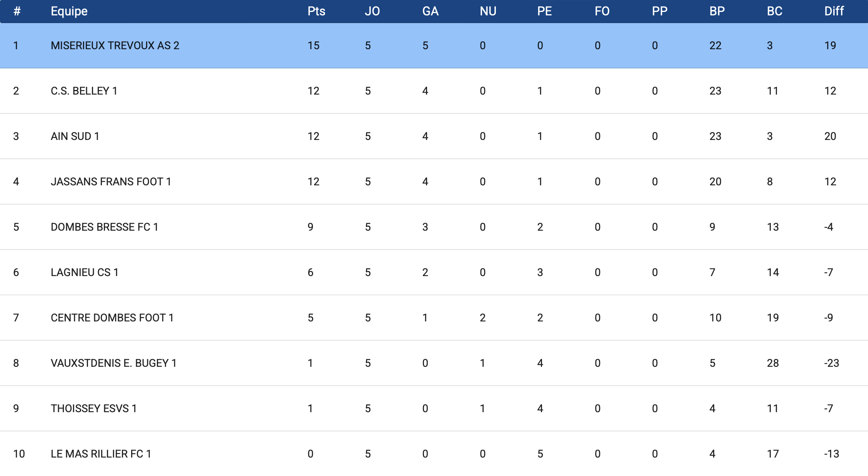Select the AIN SUD 1 row
Image resolution: width=868 pixels, height=476 pixels.
(x=75, y=136)
